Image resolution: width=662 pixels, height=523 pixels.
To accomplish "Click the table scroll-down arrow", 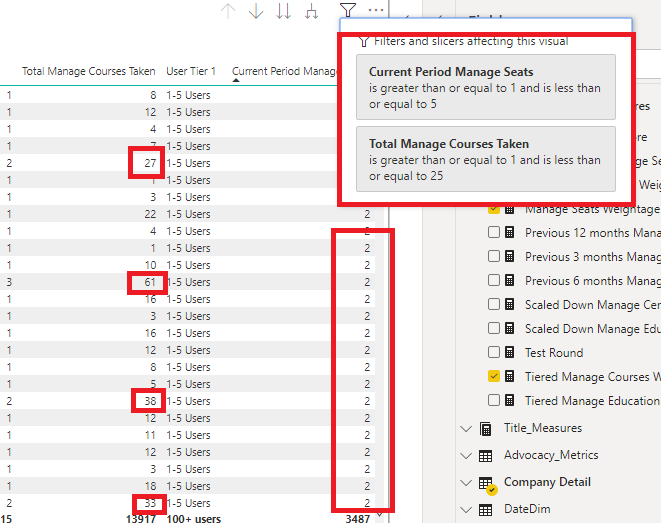I will pyautogui.click(x=380, y=514).
